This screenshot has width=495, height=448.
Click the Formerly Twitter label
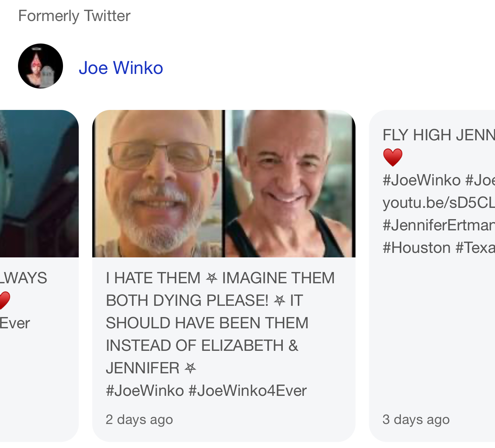pos(74,16)
